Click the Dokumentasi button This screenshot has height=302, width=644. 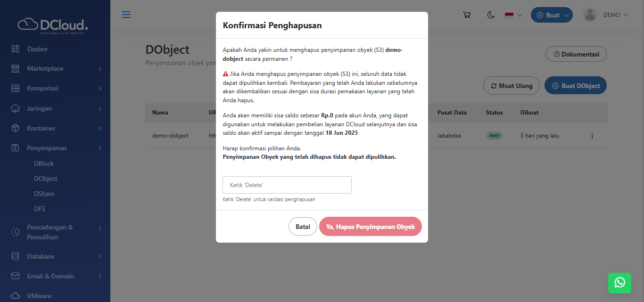pos(576,54)
